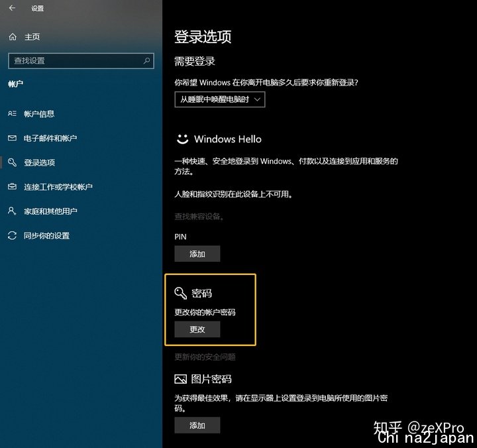The image size is (477, 448).
Task: Click 添加 button under 图片密码
Action: (197, 425)
